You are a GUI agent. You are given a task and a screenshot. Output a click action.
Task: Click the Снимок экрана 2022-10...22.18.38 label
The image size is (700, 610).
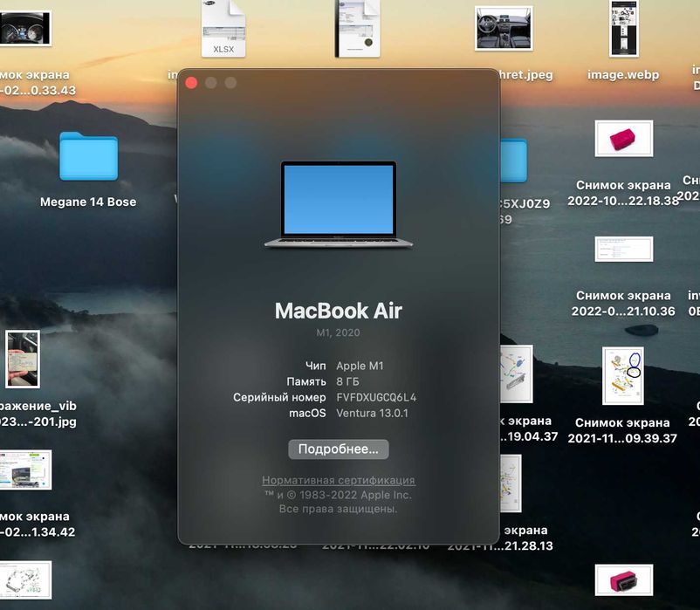click(x=623, y=193)
